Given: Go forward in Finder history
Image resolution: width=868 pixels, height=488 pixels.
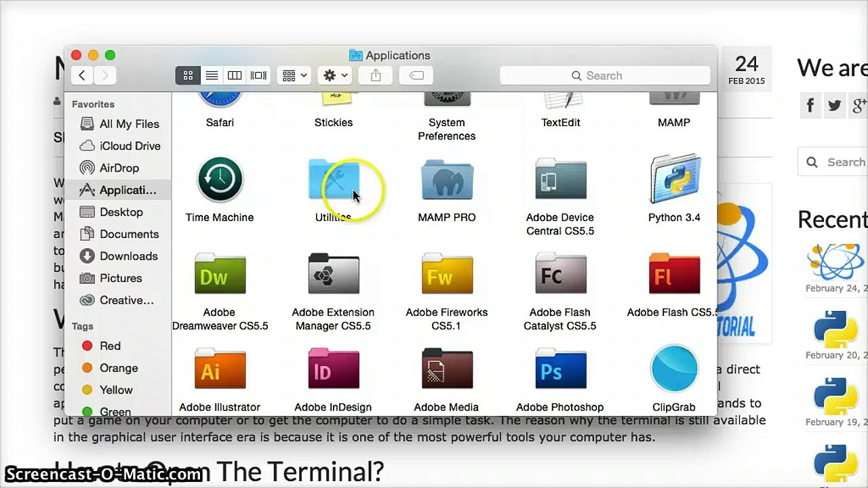Looking at the screenshot, I should click(105, 75).
